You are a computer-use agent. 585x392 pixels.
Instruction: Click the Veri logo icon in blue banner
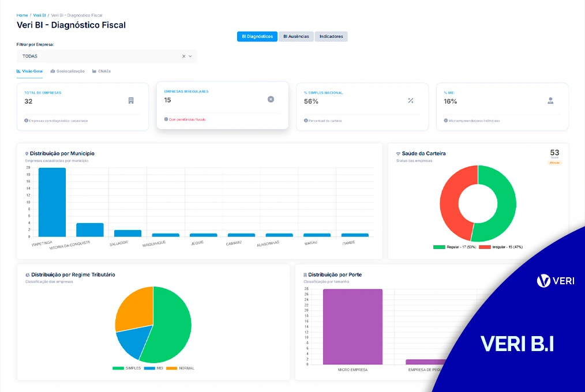point(543,281)
